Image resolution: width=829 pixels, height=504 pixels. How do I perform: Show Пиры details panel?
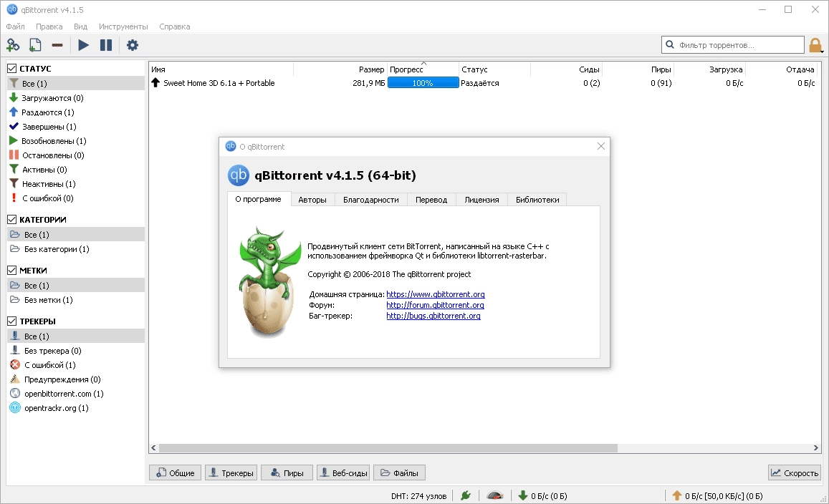click(x=287, y=472)
